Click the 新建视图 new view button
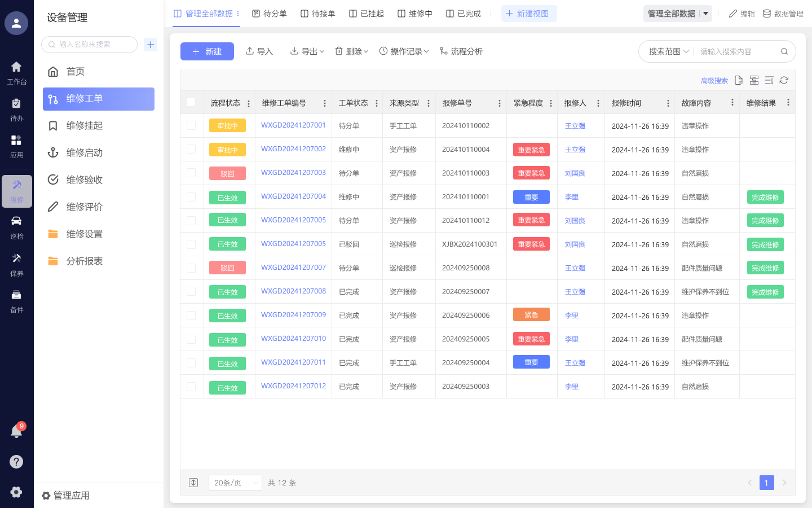The image size is (812, 508). [529, 14]
